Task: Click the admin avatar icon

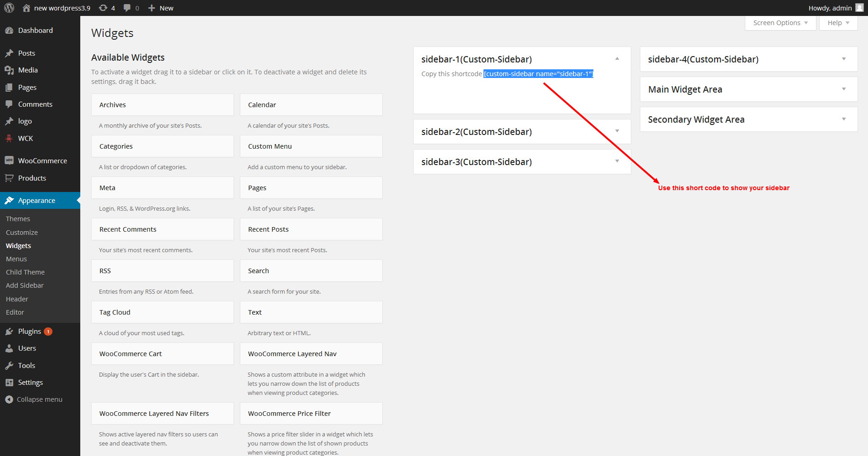Action: [859, 8]
